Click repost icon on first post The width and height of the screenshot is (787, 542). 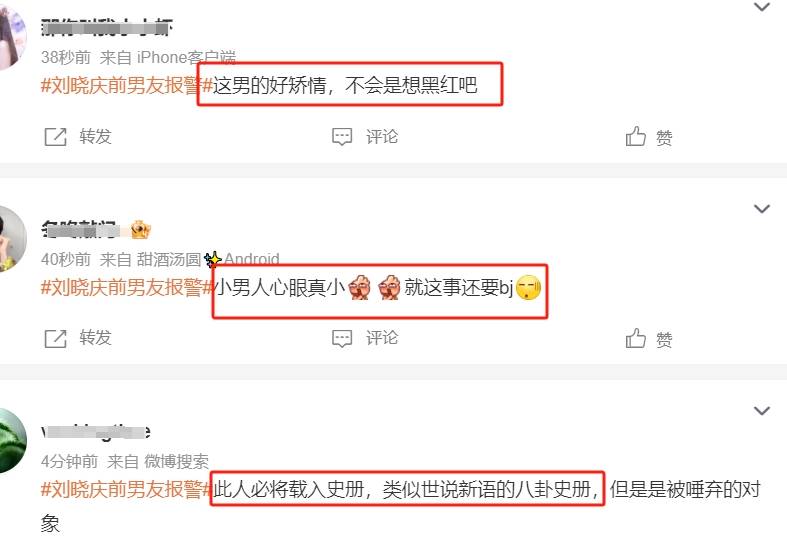coord(55,137)
